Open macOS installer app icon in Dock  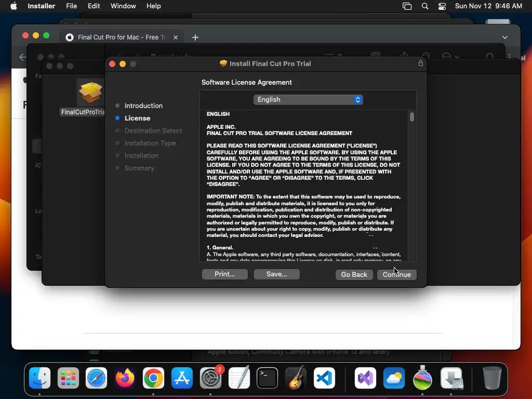pyautogui.click(x=422, y=378)
